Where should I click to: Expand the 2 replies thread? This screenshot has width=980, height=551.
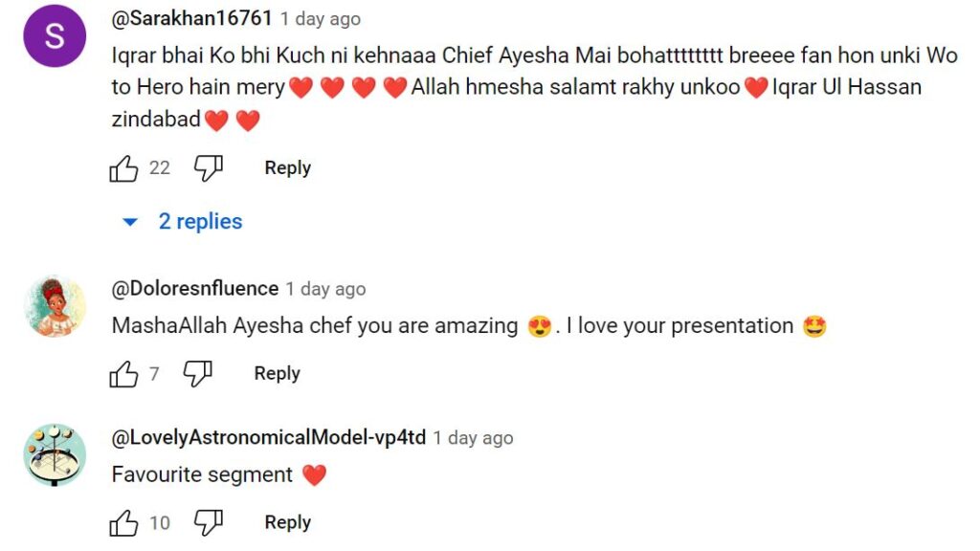click(x=183, y=221)
